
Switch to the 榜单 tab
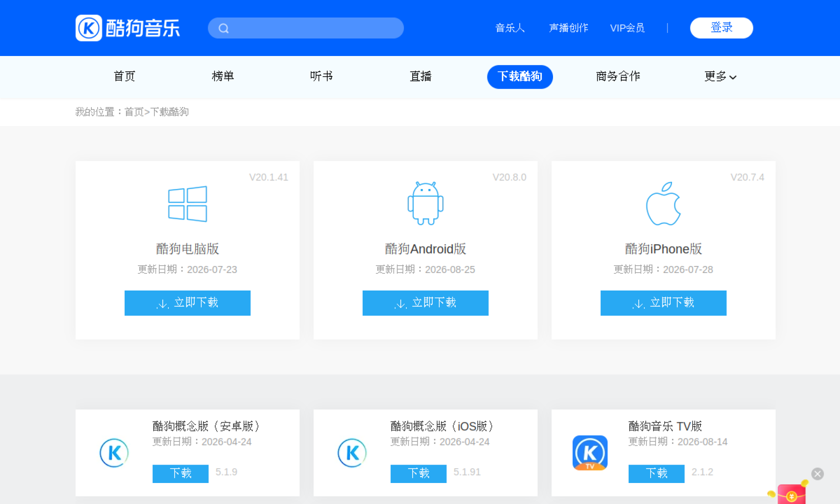point(223,77)
